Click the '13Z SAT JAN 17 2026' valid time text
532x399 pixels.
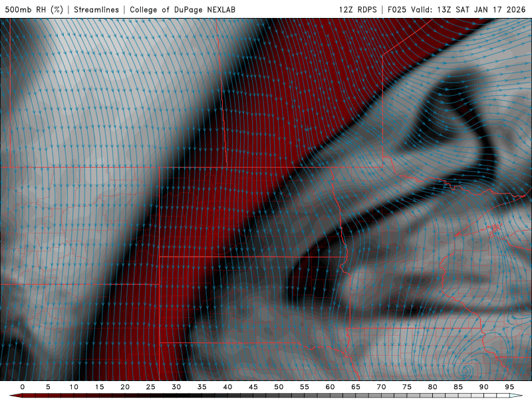[481, 9]
